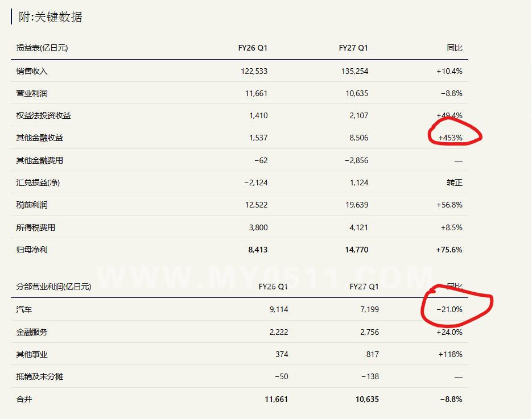This screenshot has width=532, height=419.
Task: Select the FY27 Q1 header in the income table
Action: (353, 48)
